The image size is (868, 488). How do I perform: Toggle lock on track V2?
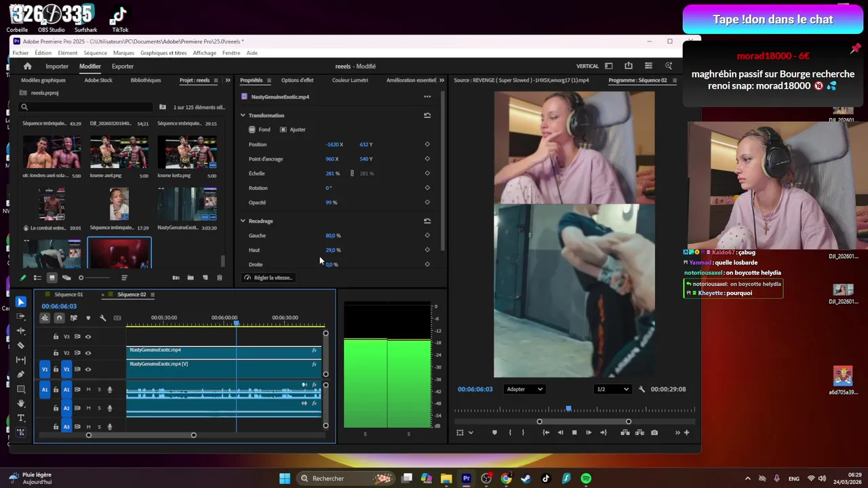click(56, 353)
